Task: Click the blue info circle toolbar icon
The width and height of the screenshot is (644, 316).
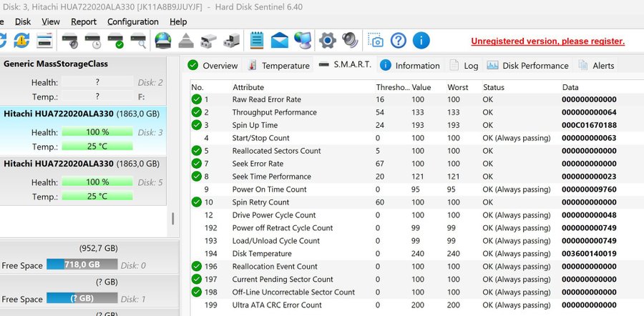Action: [421, 40]
